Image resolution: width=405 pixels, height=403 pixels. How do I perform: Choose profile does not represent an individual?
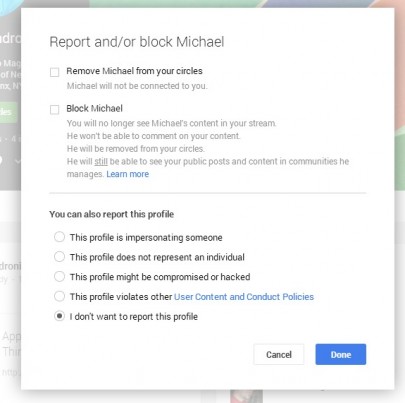(59, 257)
